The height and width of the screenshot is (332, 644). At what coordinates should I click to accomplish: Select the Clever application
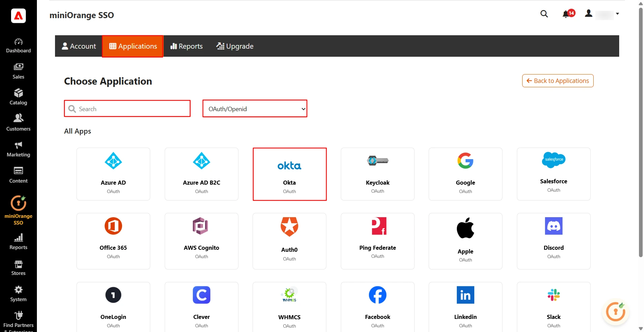tap(202, 307)
